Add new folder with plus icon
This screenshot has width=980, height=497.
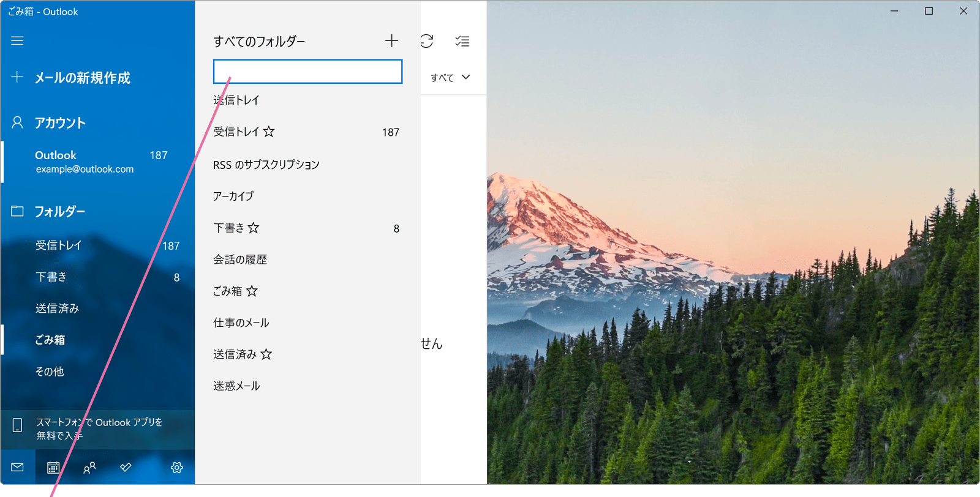point(392,41)
